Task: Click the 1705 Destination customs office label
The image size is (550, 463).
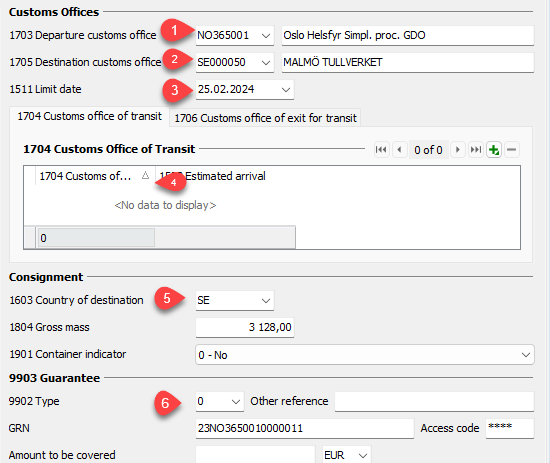Action: [x=85, y=62]
